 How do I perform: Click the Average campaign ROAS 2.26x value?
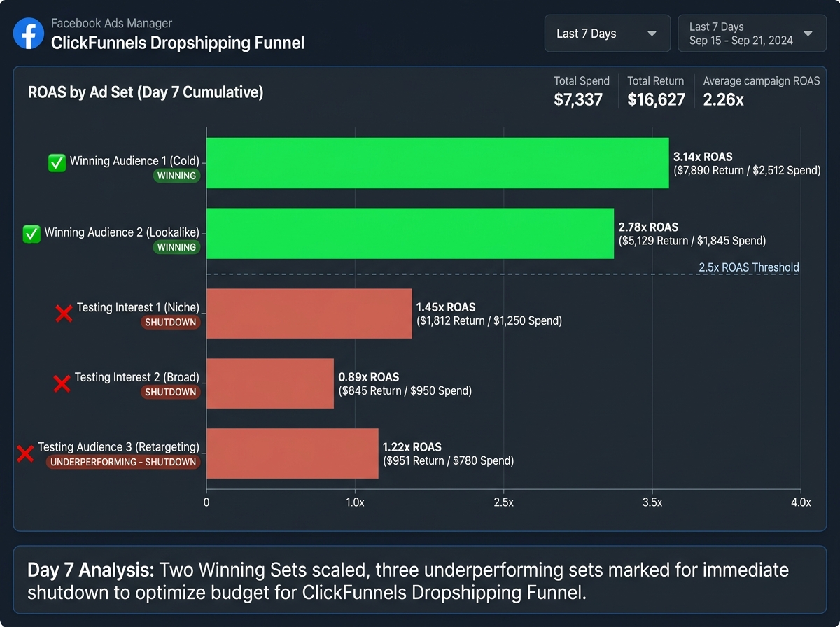[x=723, y=99]
